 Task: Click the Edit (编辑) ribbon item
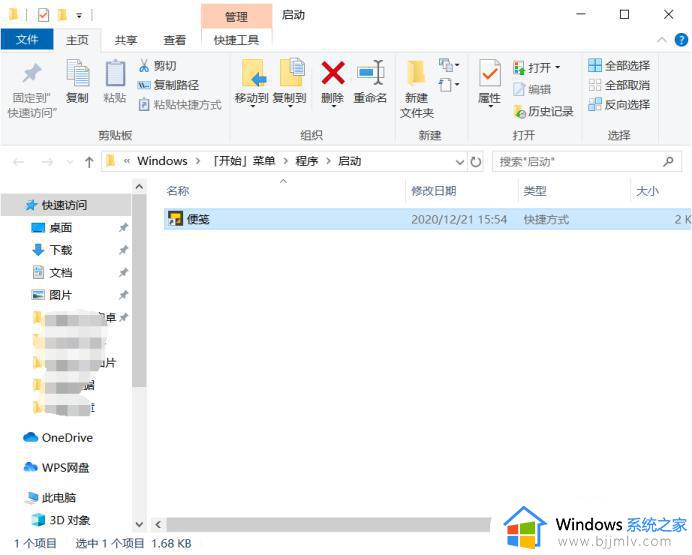pos(532,90)
